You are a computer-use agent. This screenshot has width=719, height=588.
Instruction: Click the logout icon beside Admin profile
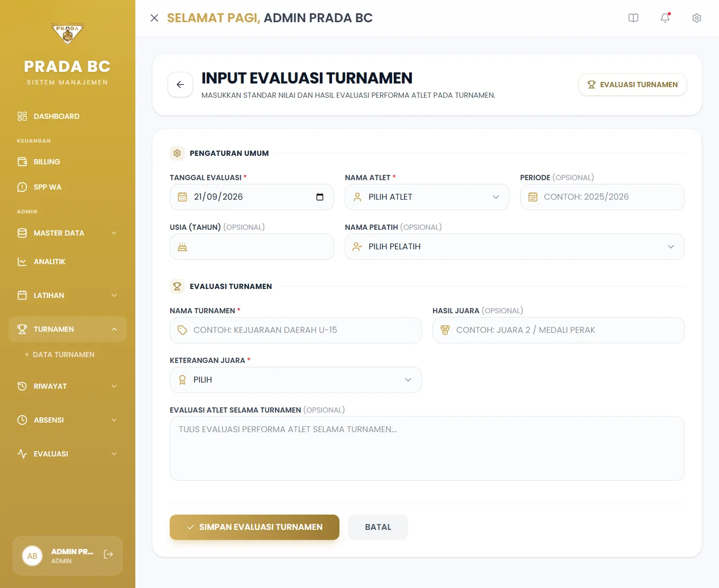[108, 554]
